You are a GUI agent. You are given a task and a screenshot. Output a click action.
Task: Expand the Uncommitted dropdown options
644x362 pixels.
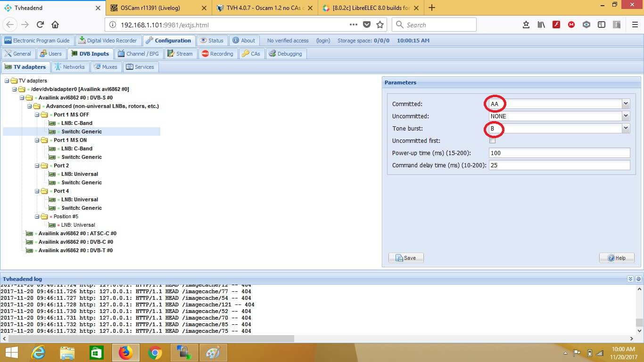[x=626, y=116]
